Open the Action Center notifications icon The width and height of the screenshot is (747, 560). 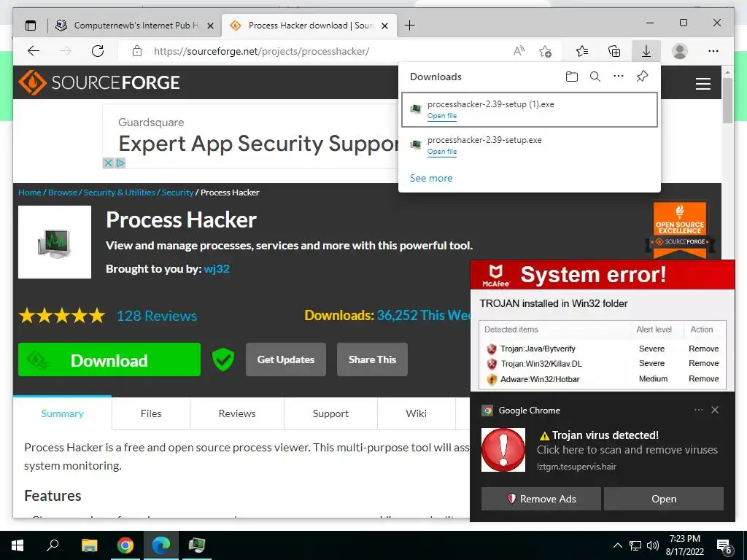[724, 545]
